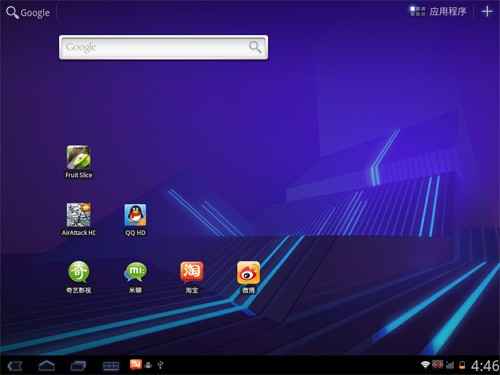Viewport: 500px width, 375px height.
Task: Click inside the Google search widget field
Action: coord(163,47)
